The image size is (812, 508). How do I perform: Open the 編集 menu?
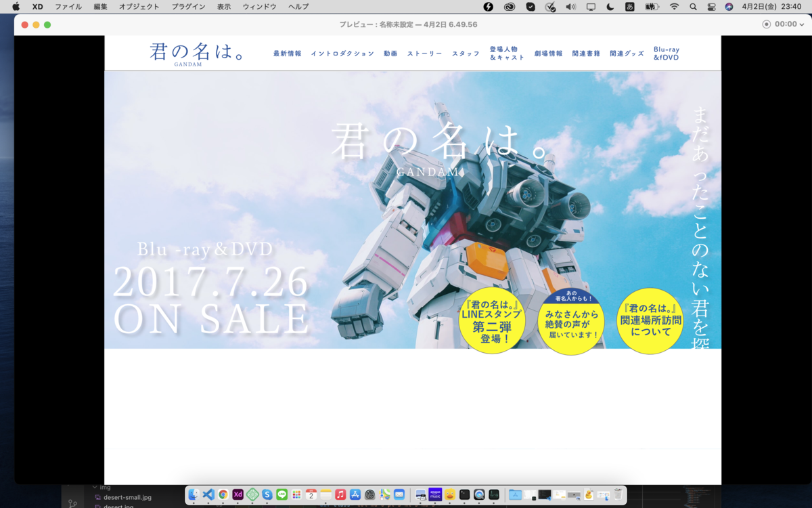(x=101, y=6)
